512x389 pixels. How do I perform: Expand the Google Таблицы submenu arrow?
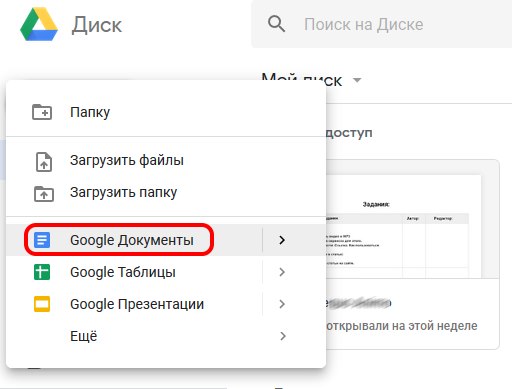pyautogui.click(x=282, y=272)
